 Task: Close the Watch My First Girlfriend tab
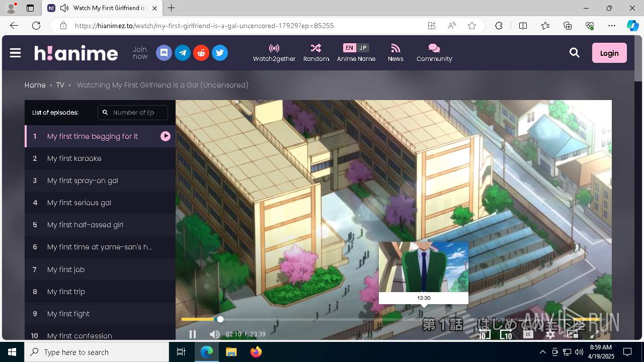pyautogui.click(x=154, y=8)
